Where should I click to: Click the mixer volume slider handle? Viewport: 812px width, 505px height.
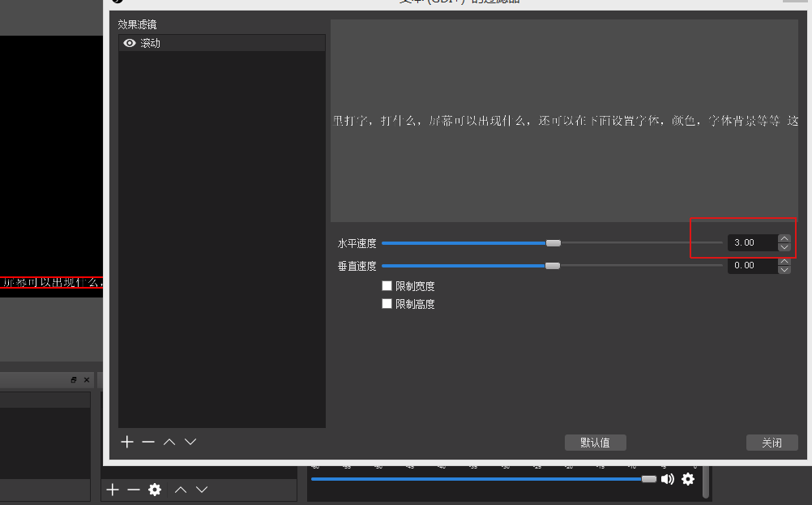click(649, 479)
